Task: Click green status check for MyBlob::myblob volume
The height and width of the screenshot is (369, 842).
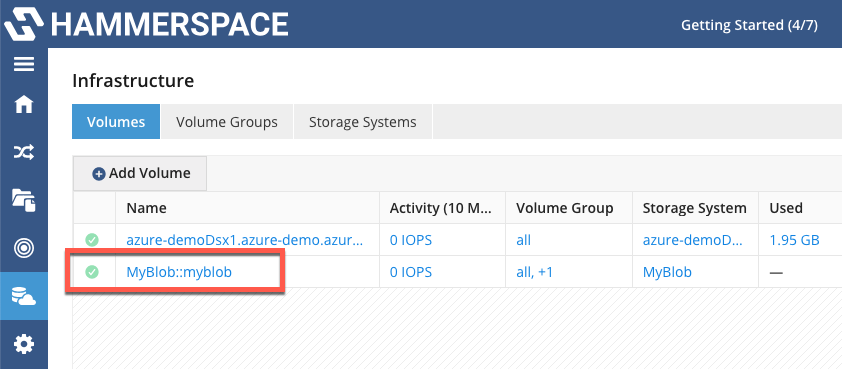Action: [92, 272]
